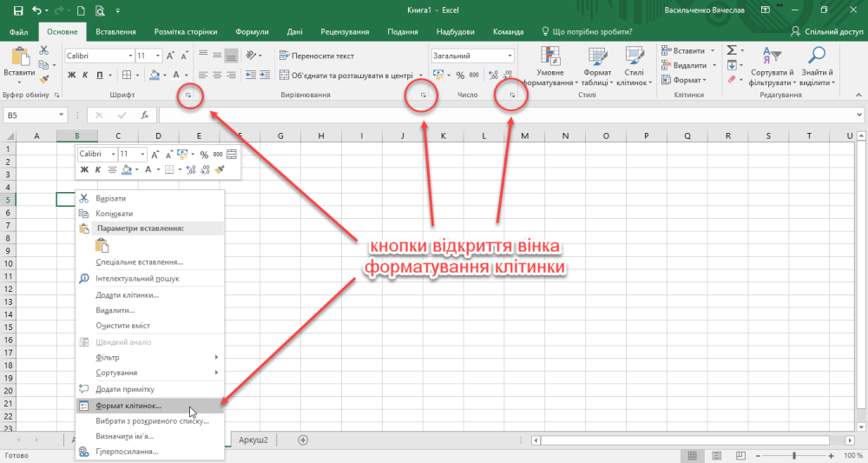The image size is (868, 463).
Task: Open the Вирівнювання group dialog launcher
Action: pyautogui.click(x=424, y=96)
